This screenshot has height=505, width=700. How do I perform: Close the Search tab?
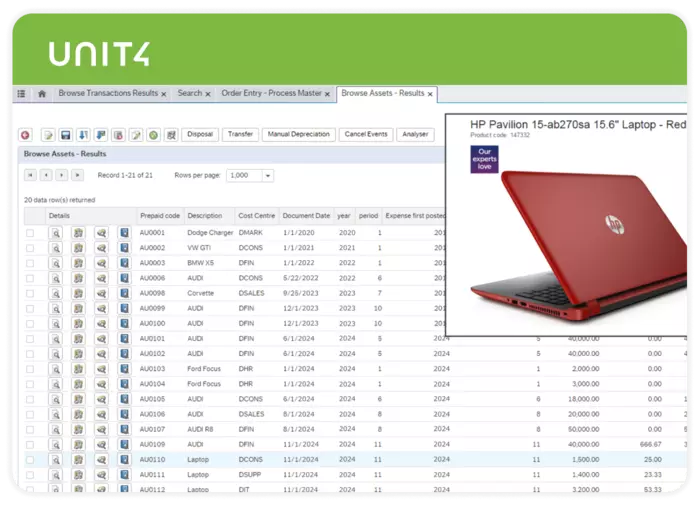click(x=208, y=94)
